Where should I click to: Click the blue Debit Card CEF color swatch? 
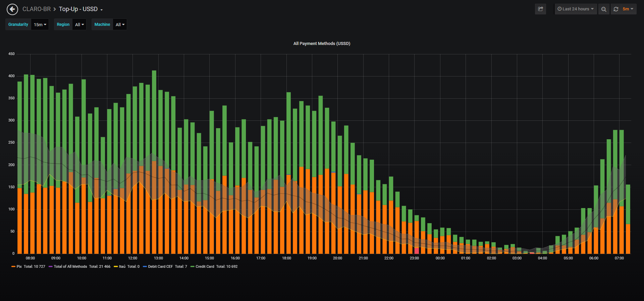tap(145, 266)
